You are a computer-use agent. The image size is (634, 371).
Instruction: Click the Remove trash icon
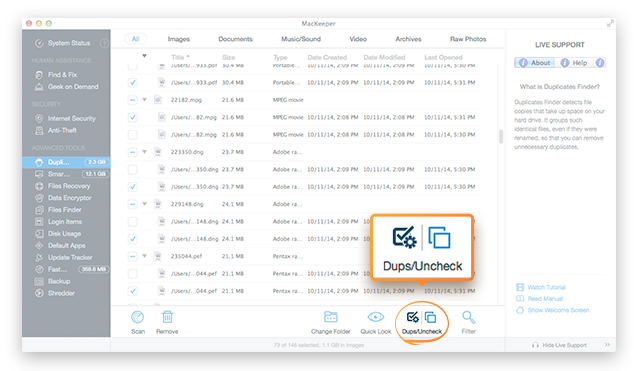click(x=167, y=317)
